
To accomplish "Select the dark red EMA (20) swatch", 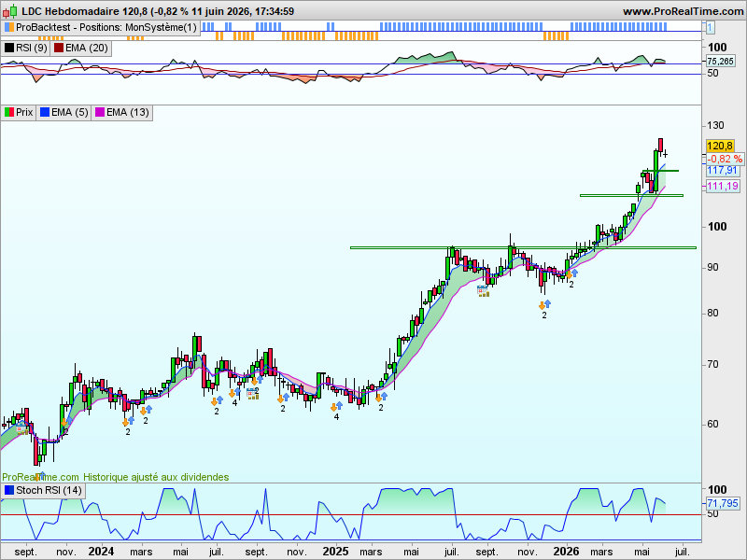I will (59, 49).
